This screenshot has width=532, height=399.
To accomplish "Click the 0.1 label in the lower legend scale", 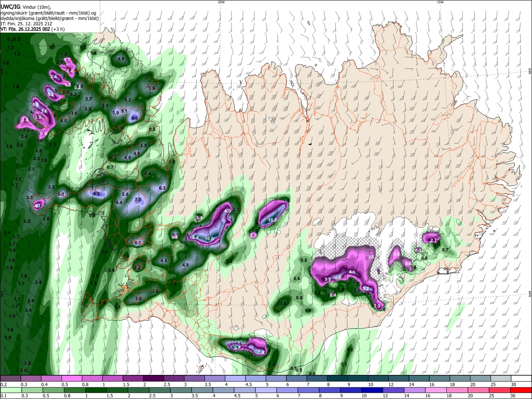I will (x=3, y=396).
